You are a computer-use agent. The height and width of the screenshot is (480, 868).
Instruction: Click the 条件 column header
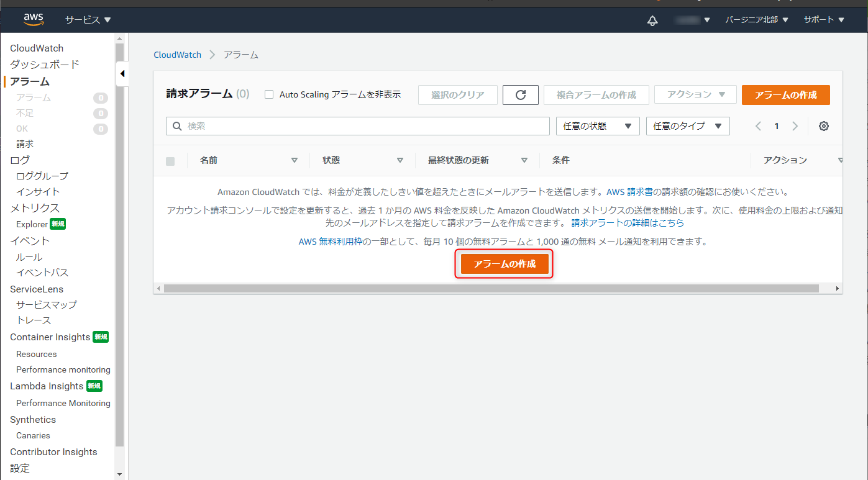tap(561, 160)
